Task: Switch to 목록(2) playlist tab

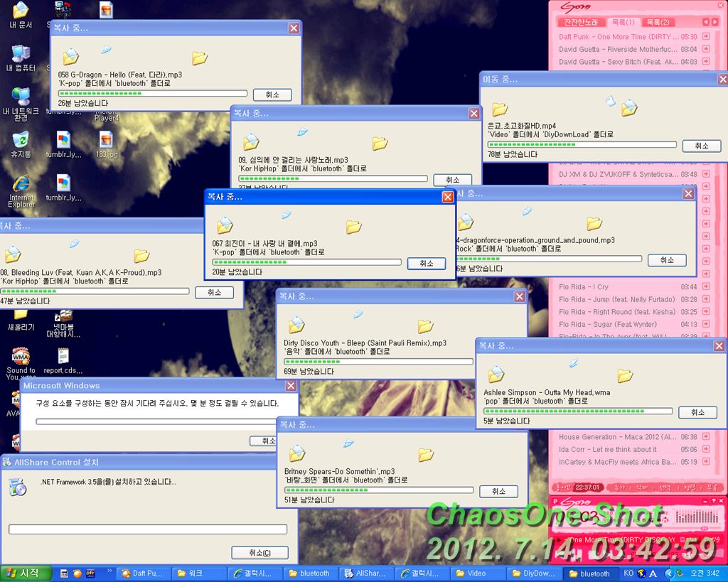Action: point(658,22)
